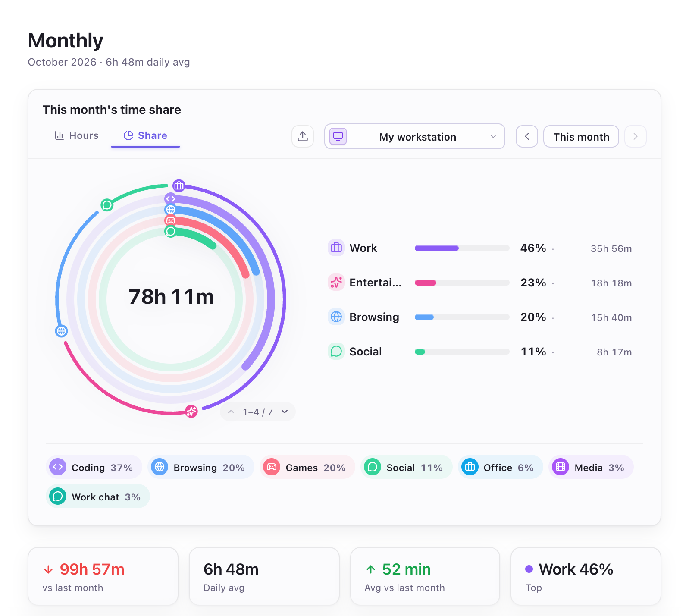Toggle the Browsing 20% chip
This screenshot has width=689, height=616.
(x=201, y=467)
